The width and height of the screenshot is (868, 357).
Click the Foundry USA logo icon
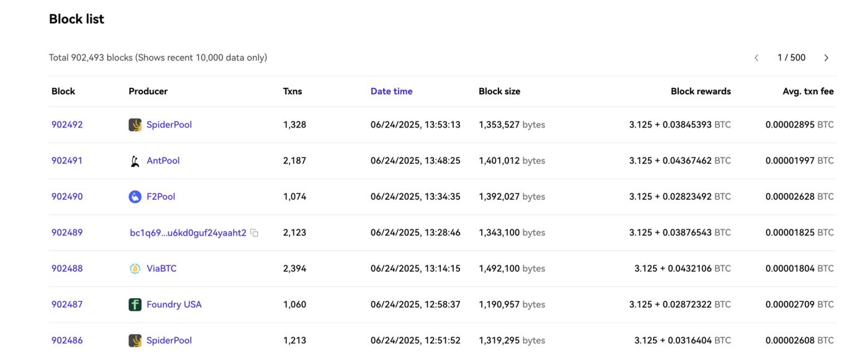tap(135, 304)
